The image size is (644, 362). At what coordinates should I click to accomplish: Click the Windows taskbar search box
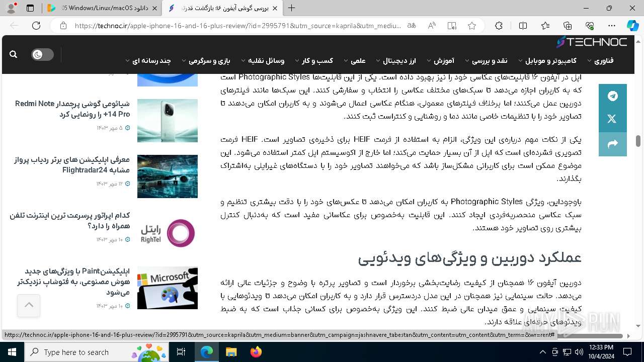pos(97,352)
